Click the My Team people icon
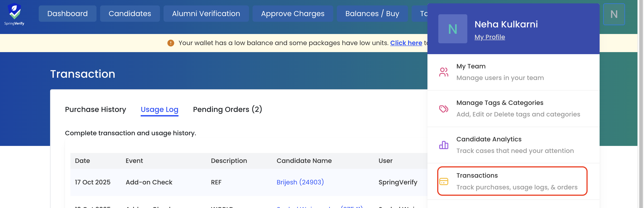644x208 pixels. point(444,72)
